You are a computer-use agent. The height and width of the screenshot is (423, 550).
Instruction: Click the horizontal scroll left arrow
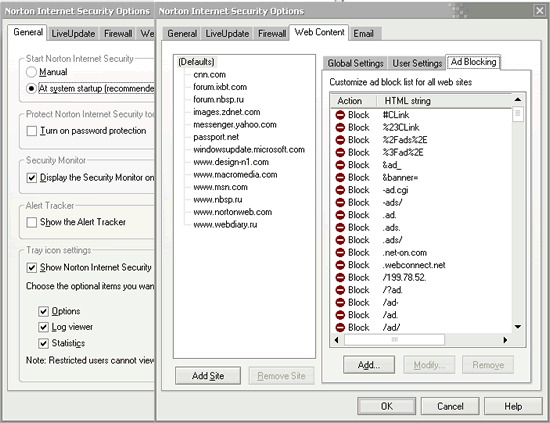[337, 340]
